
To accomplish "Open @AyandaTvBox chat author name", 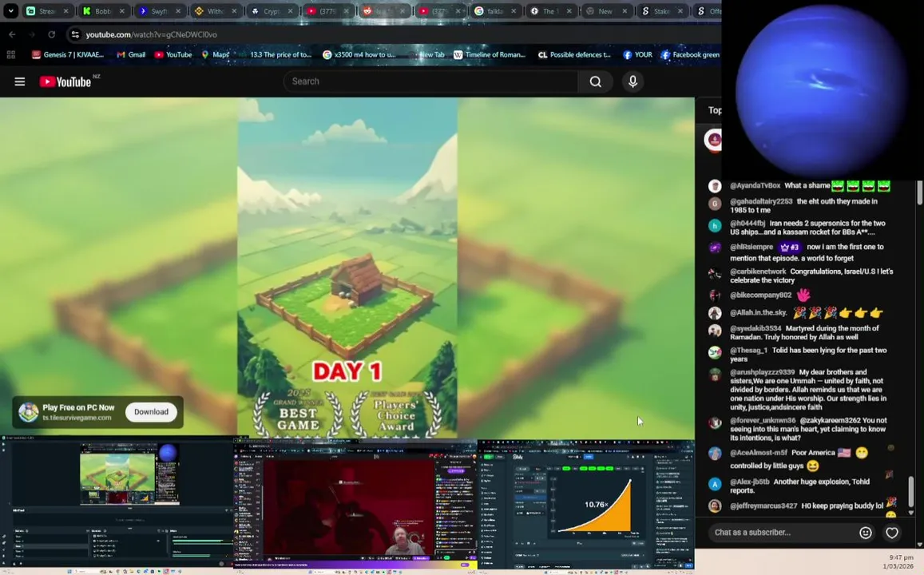I will pyautogui.click(x=755, y=185).
